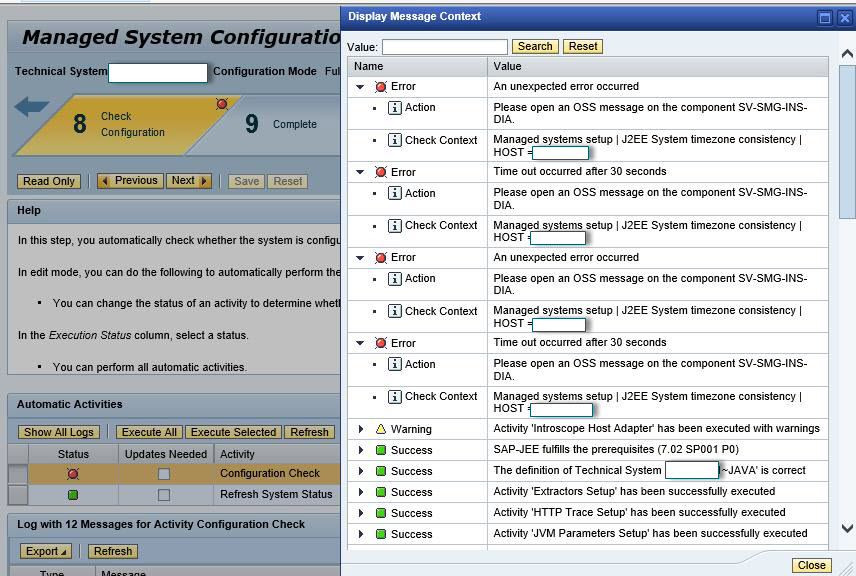The height and width of the screenshot is (576, 856).
Task: Select the 'Refresh System Status' activity text
Action: (276, 495)
